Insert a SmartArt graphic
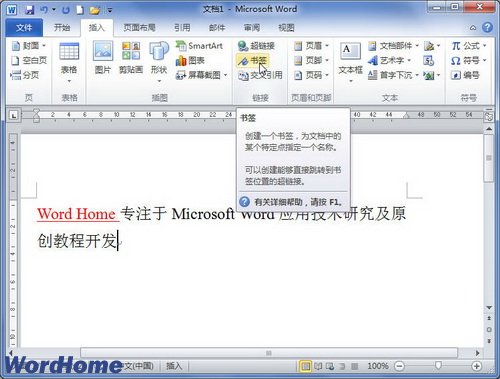The height and width of the screenshot is (379, 500). 199,46
